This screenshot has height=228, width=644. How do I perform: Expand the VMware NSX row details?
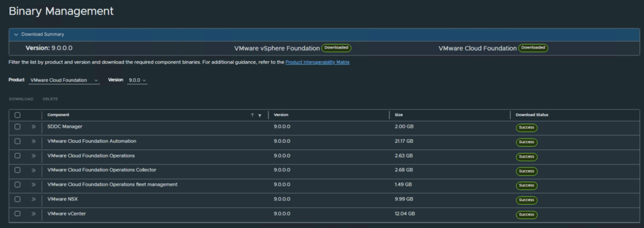click(x=34, y=199)
